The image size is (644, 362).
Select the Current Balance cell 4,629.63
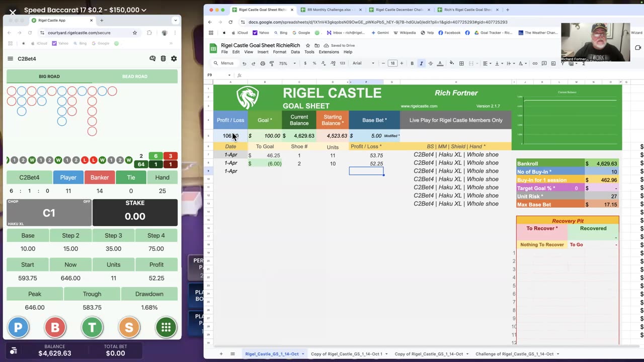tap(299, 136)
